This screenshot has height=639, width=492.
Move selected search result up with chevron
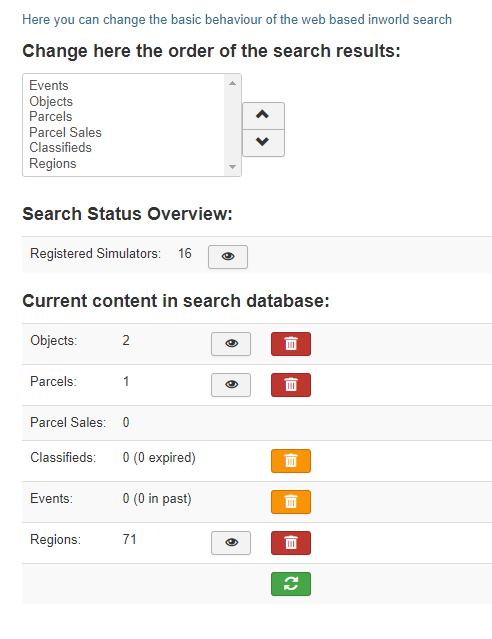pos(263,116)
